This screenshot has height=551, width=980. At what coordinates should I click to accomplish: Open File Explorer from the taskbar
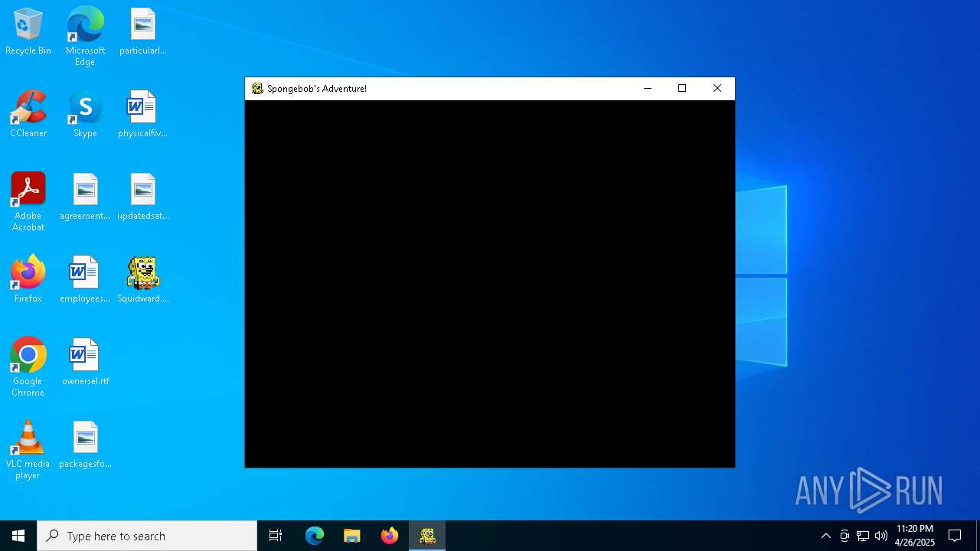(352, 536)
